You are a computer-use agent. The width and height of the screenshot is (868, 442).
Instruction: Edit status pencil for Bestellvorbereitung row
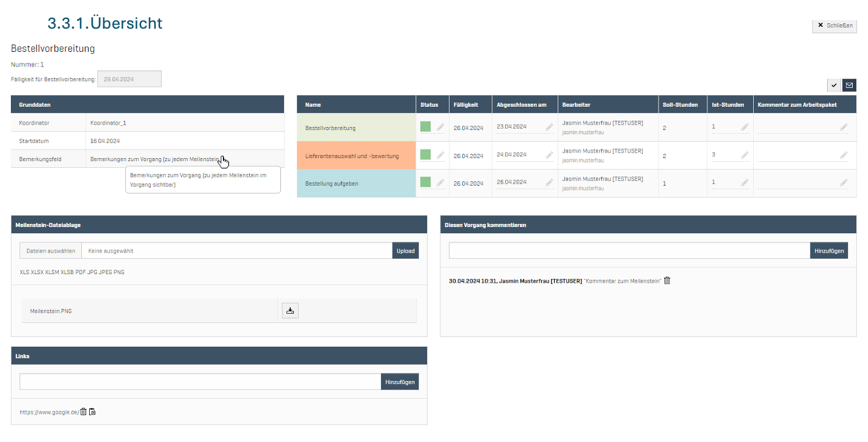pyautogui.click(x=440, y=128)
